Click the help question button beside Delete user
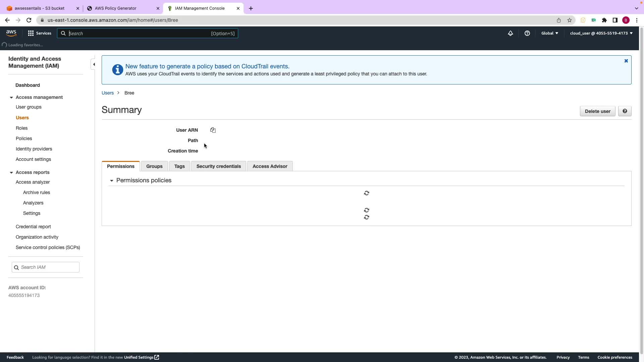This screenshot has width=644, height=362. (625, 111)
